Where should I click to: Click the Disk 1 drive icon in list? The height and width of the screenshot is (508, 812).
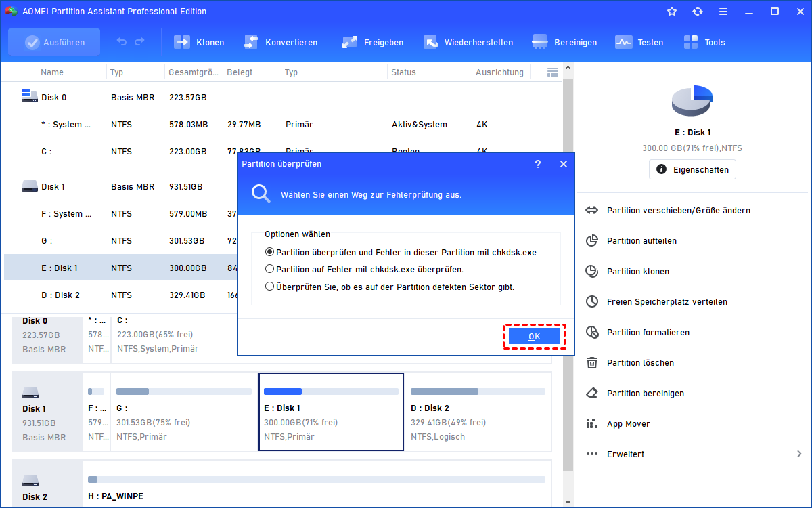coord(29,186)
